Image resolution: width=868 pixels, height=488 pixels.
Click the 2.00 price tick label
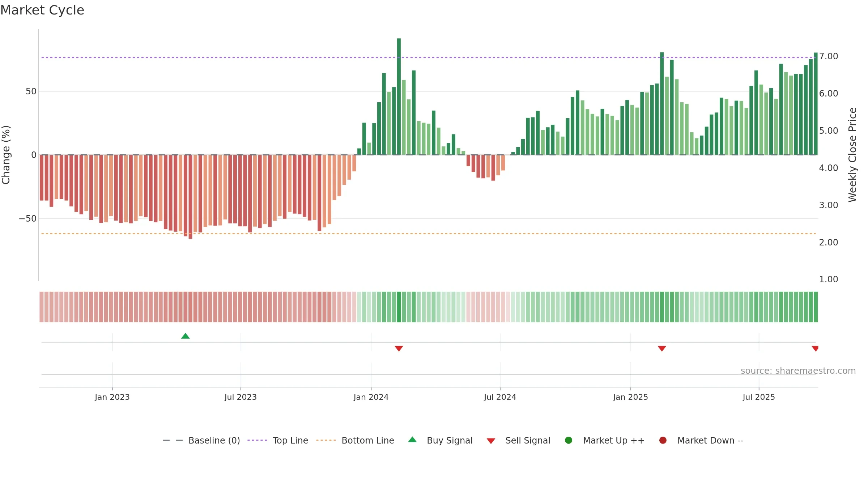click(829, 243)
